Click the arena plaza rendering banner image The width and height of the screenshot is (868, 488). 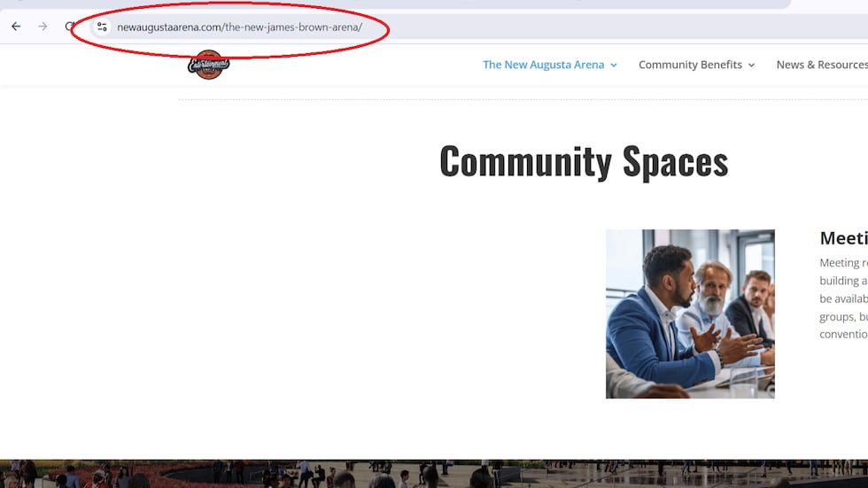click(434, 474)
